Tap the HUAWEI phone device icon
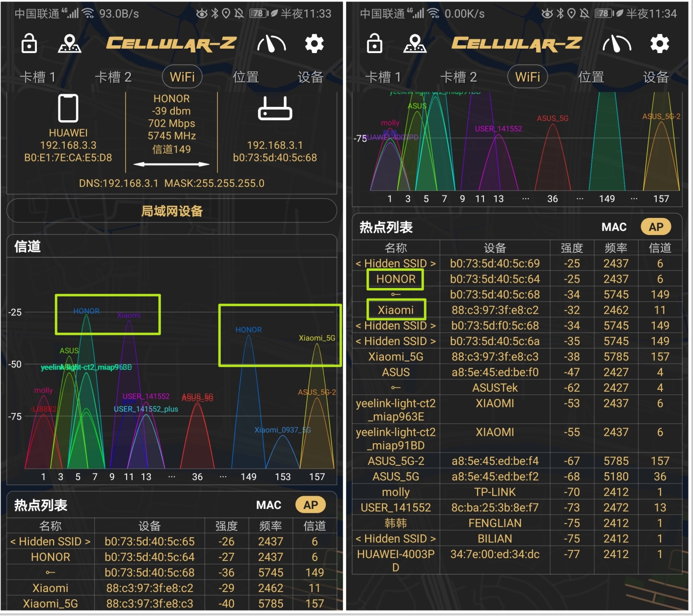Image resolution: width=693 pixels, height=616 pixels. click(68, 108)
